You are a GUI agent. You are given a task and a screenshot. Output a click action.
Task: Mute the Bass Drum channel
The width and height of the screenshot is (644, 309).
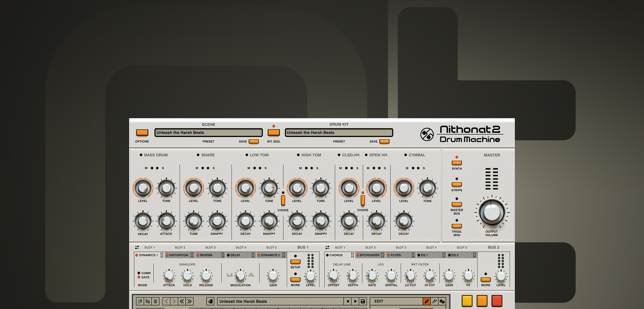tap(152, 168)
